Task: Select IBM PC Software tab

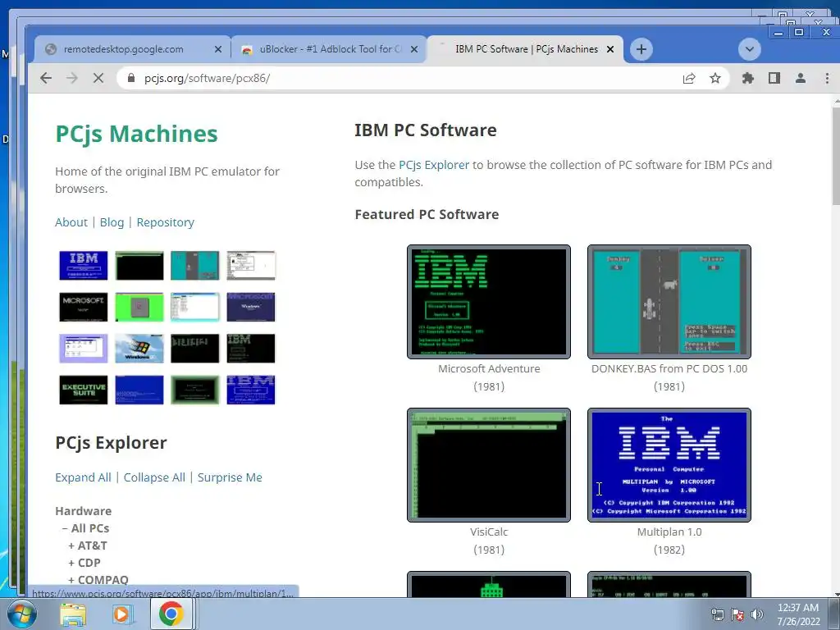Action: [526, 49]
